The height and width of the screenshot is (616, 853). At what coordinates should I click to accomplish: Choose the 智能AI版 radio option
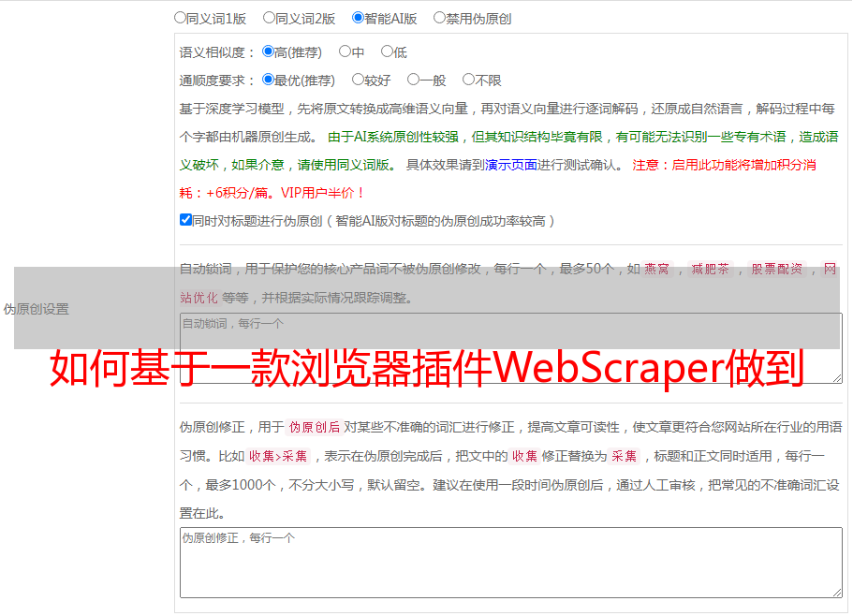click(358, 18)
